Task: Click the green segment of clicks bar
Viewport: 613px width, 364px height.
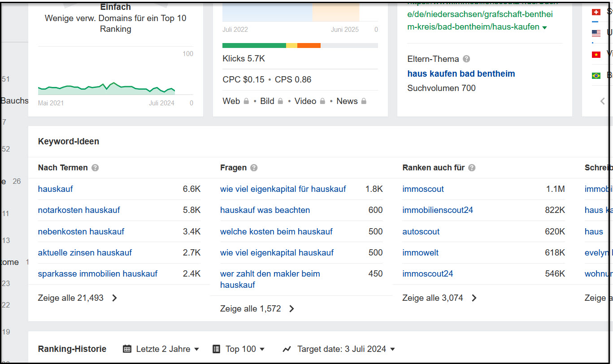Action: (x=254, y=45)
